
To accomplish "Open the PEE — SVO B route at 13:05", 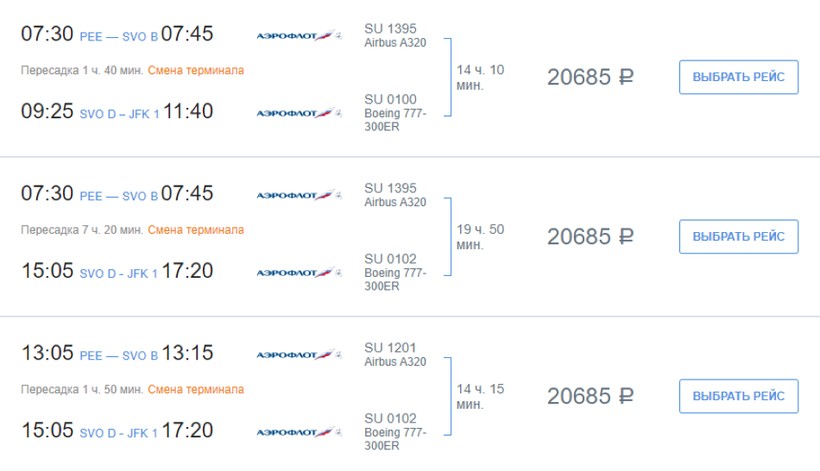I will pos(118,356).
